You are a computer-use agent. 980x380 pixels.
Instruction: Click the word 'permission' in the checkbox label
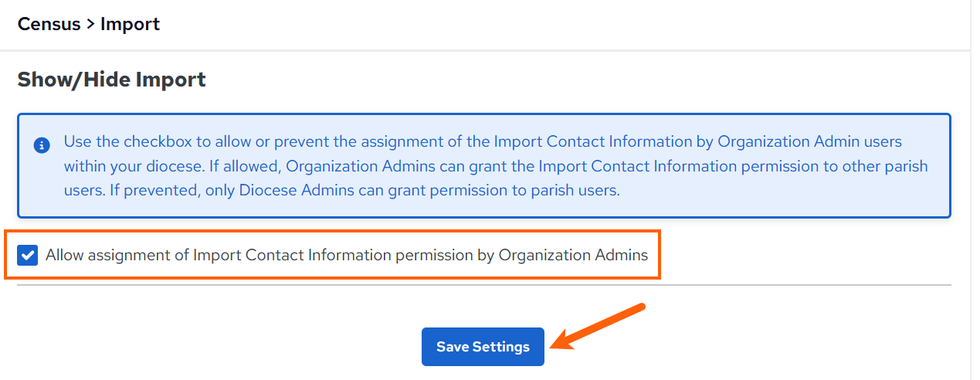click(x=432, y=255)
